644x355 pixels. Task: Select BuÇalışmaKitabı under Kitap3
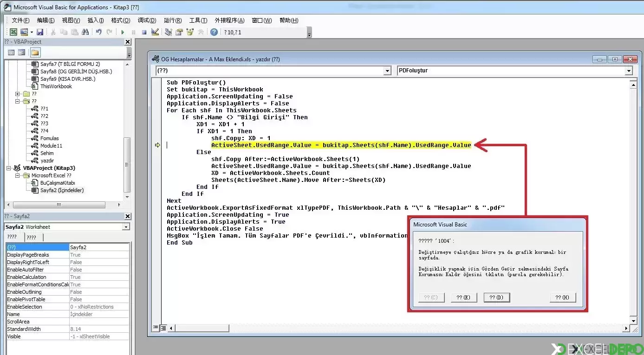click(x=58, y=183)
